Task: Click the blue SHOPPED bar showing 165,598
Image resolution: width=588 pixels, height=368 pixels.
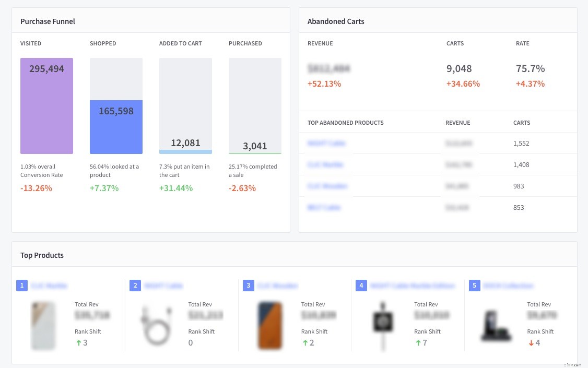Action: click(x=116, y=126)
